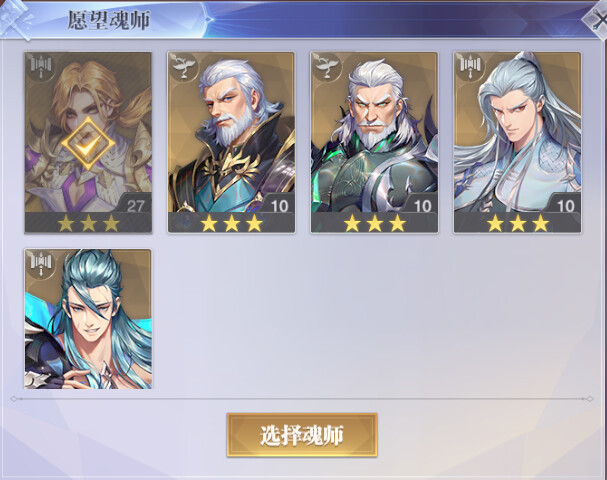Click the three-star rating under armored elder
The height and width of the screenshot is (480, 607).
[x=375, y=223]
